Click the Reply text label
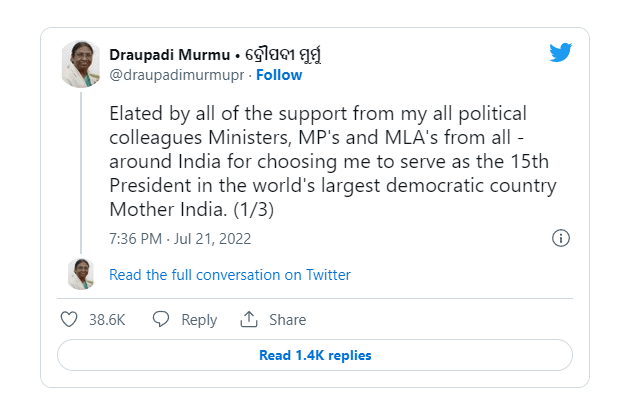Image resolution: width=641 pixels, height=410 pixels. tap(199, 320)
